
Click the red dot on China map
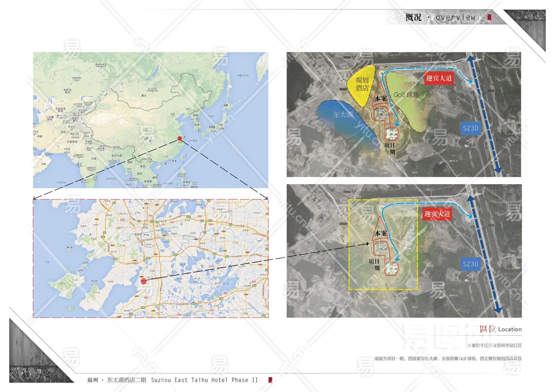point(180,138)
